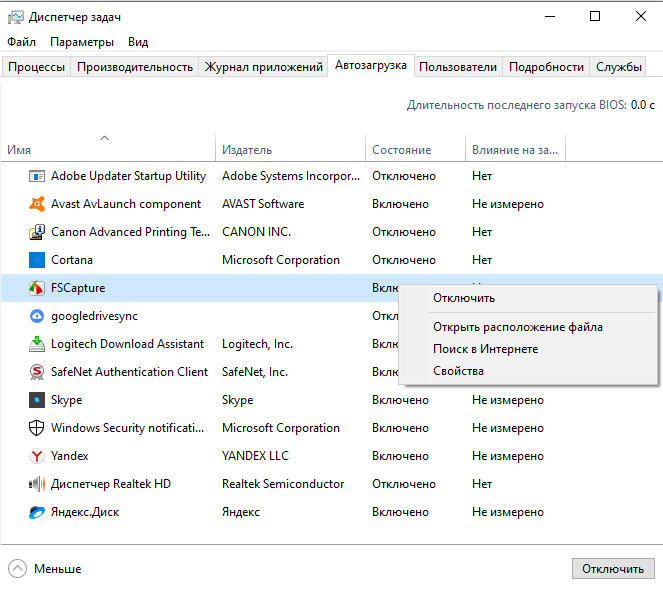Switch to the Процессы tab
Image resolution: width=663 pixels, height=592 pixels.
[36, 67]
